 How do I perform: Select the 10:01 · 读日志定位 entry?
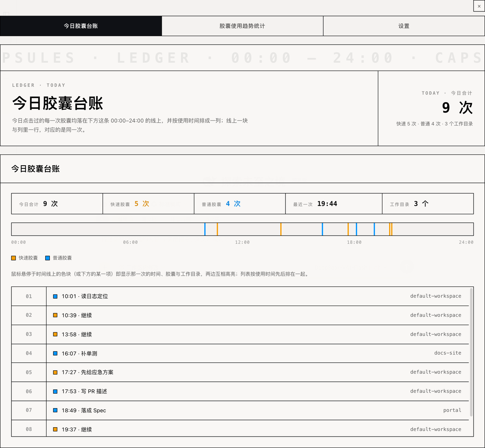pos(240,296)
